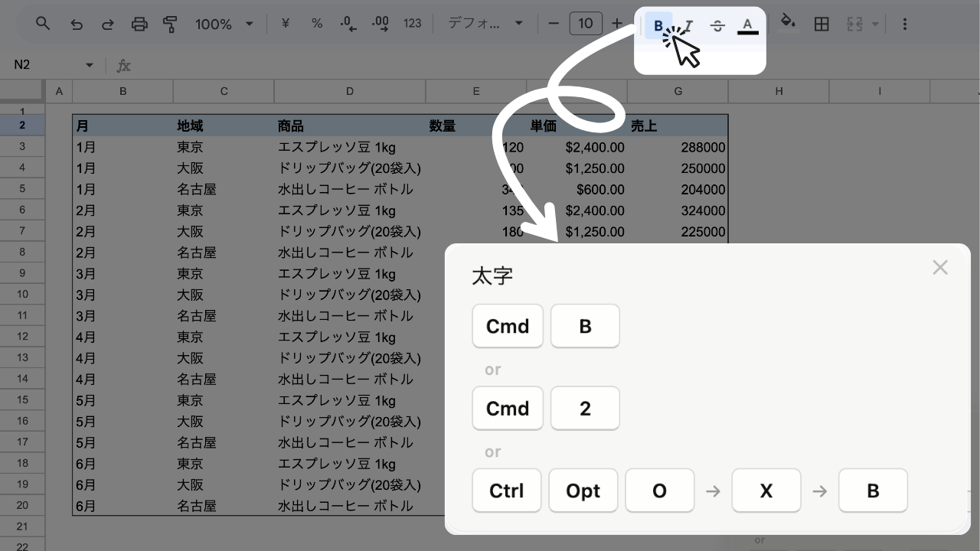Apply percent format icon
The image size is (980, 551).
point(317,24)
